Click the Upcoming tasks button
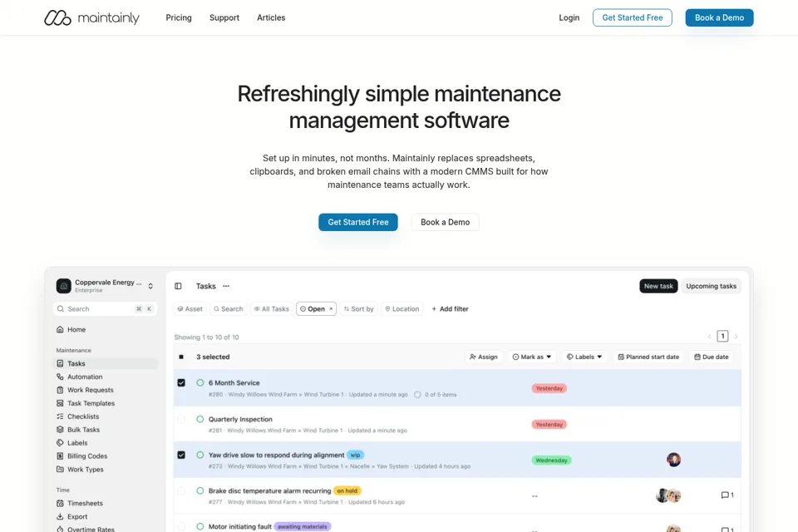This screenshot has height=532, width=798. (711, 286)
